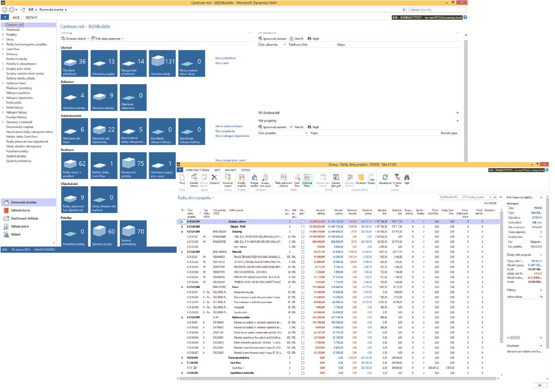Collapse the A.01.01.000 Dodávky tree row
The width and height of the screenshot is (555, 392).
183,231
